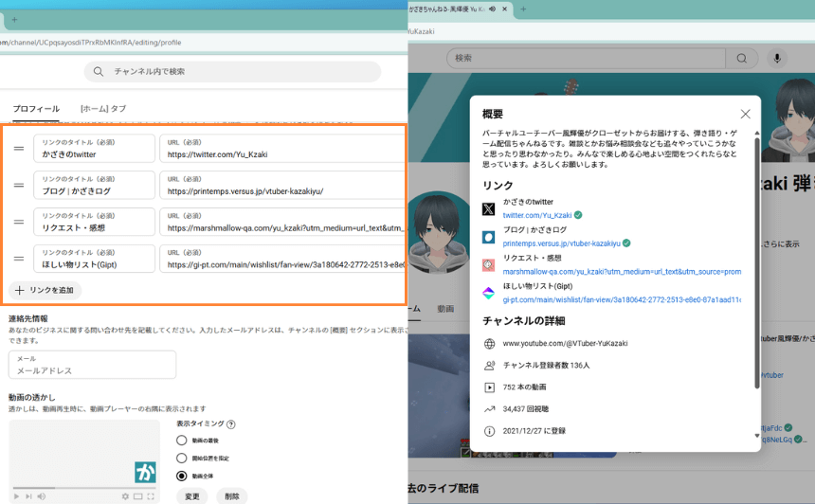
Task: Click the か watermark image in the preview
Action: [145, 473]
